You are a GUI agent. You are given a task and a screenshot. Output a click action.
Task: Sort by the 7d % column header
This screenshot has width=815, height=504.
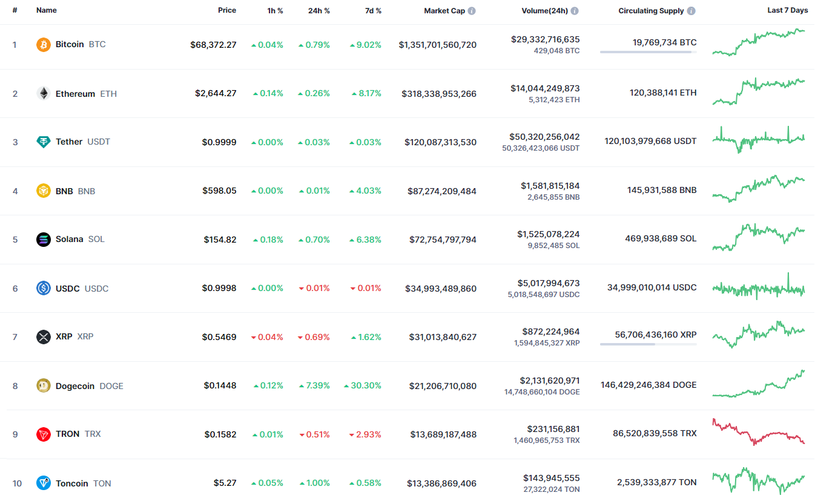372,11
